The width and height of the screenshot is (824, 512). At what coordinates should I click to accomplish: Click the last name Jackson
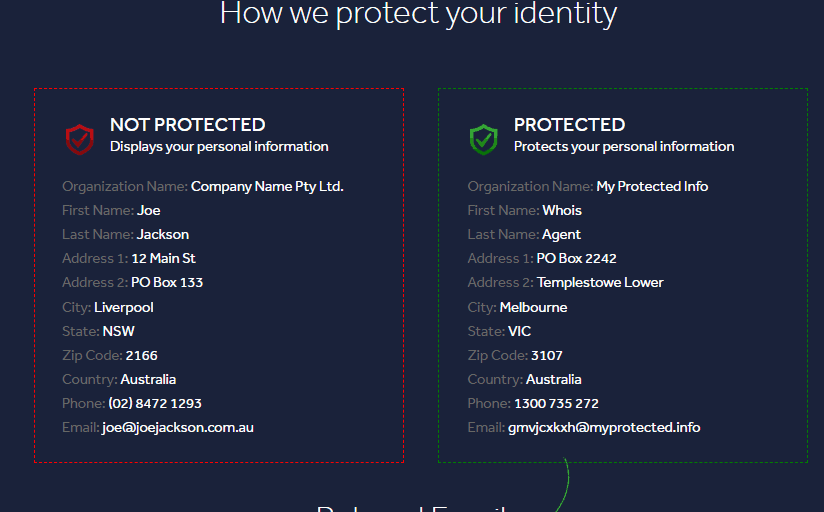[163, 234]
